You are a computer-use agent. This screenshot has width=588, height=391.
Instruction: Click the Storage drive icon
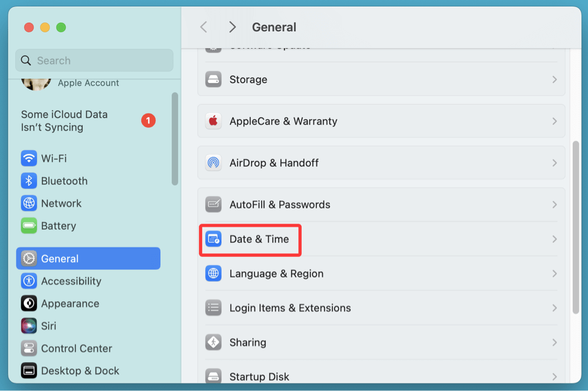click(x=213, y=79)
